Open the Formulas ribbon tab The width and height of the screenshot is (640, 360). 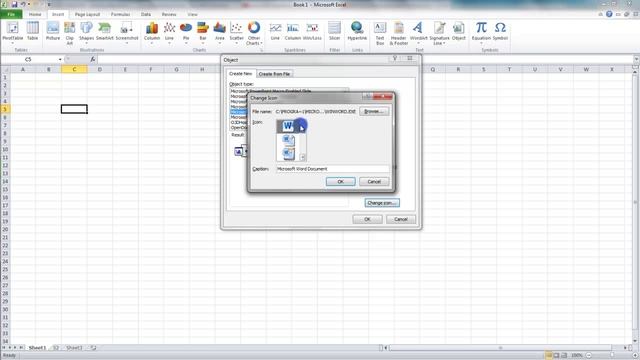(x=120, y=14)
